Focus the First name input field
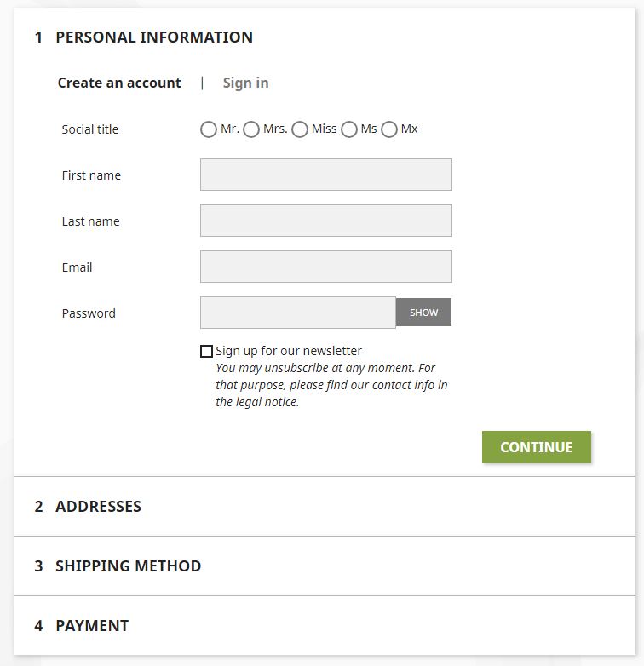644x666 pixels. pos(325,175)
